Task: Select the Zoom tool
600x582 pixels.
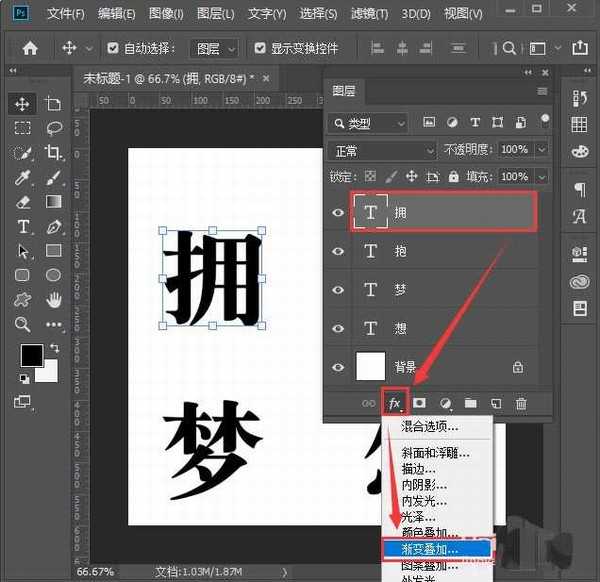Action: pos(22,324)
